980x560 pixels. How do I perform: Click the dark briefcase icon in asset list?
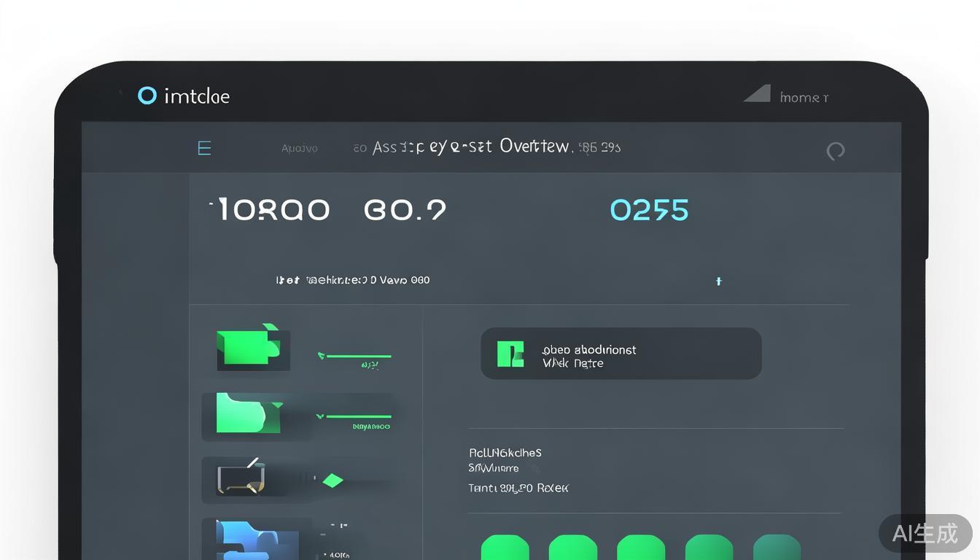[241, 478]
